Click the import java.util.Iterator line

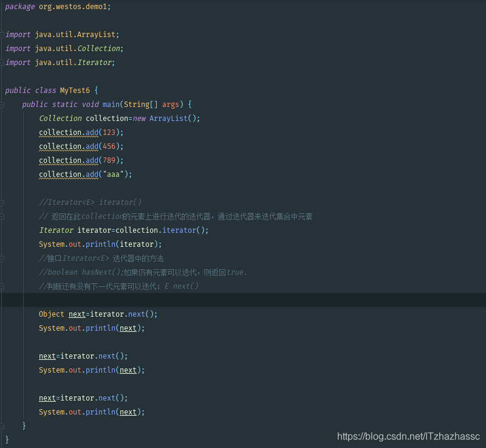pyautogui.click(x=60, y=63)
